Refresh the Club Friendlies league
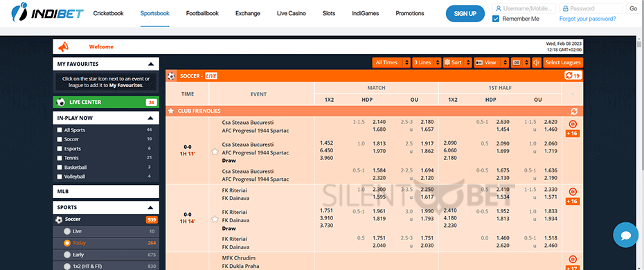Viewport: 644px width, 270px height. coord(574,111)
